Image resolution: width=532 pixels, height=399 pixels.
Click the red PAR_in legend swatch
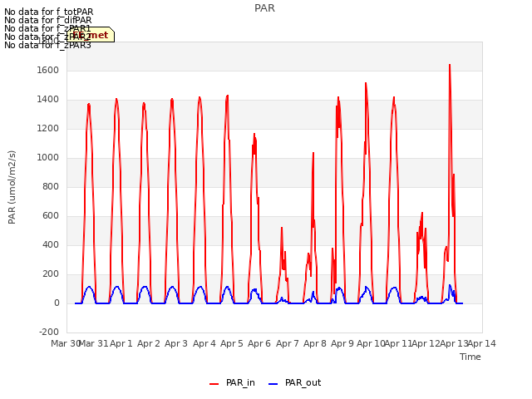click(x=214, y=384)
